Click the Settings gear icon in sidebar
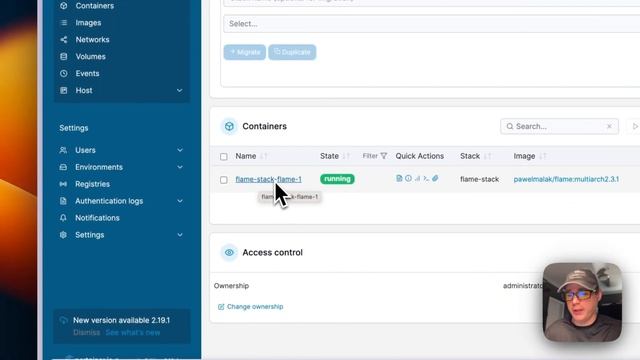Viewport: 640px width, 360px height. coord(63,235)
